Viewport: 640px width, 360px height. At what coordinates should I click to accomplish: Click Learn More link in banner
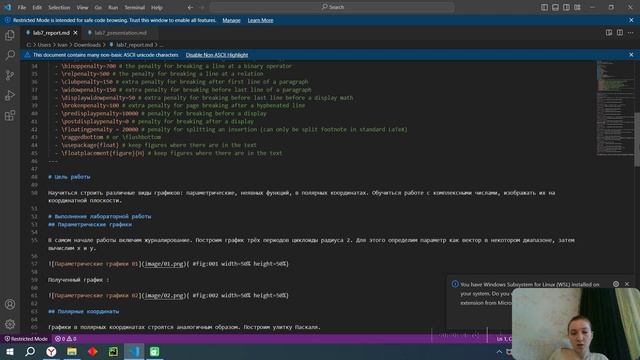tap(260, 20)
